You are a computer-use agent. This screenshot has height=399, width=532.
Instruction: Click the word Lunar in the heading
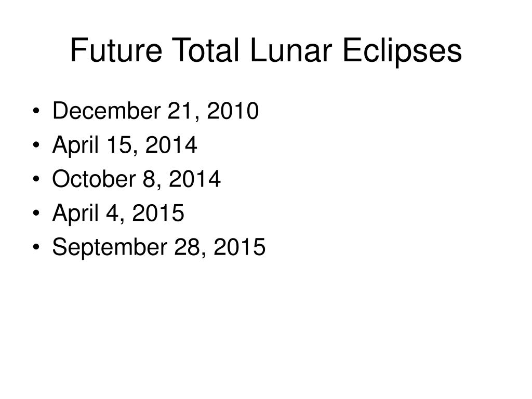[291, 50]
